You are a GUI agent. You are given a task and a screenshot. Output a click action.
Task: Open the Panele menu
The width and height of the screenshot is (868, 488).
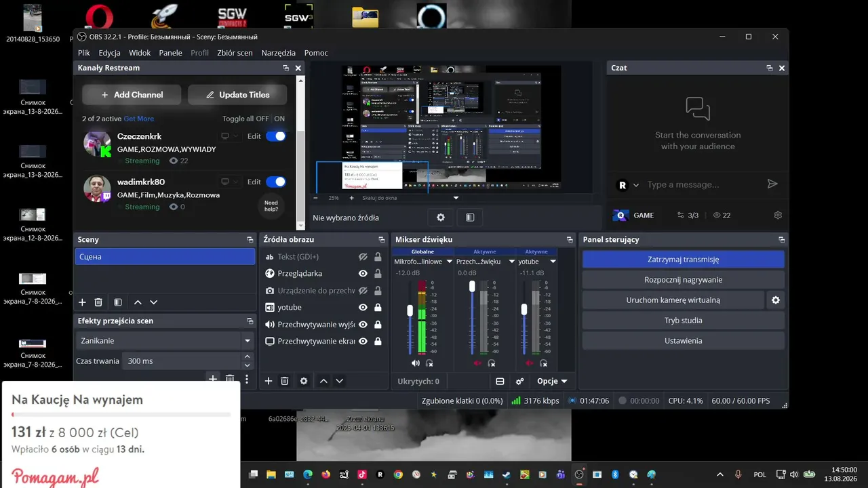point(171,53)
